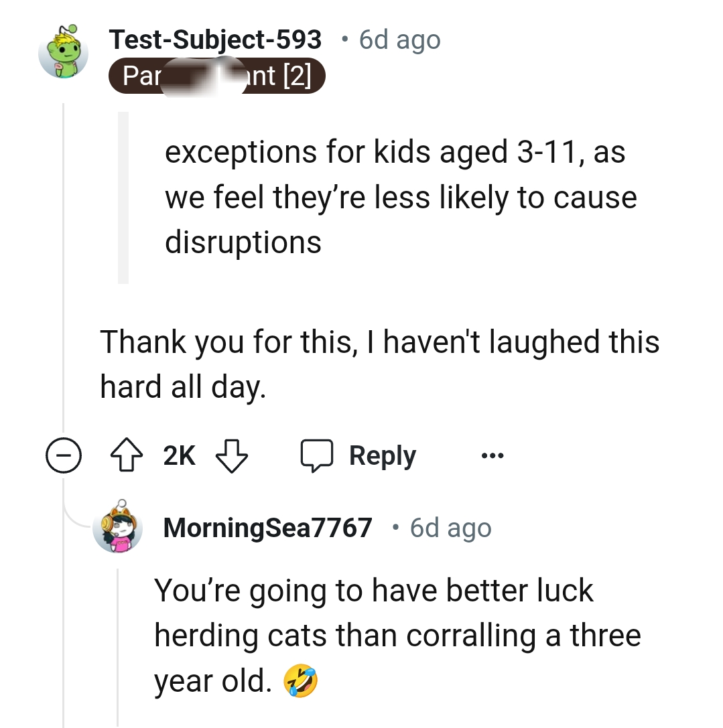Tap the 'Thank you for this' comment text

(379, 364)
